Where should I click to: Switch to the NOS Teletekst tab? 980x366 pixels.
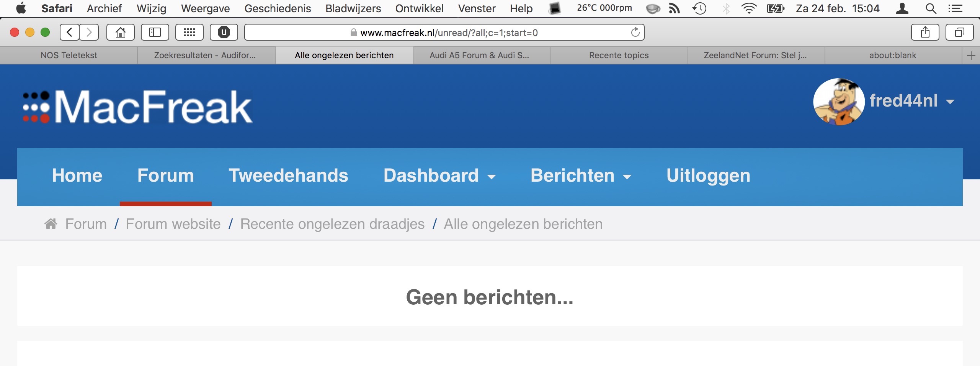[69, 55]
